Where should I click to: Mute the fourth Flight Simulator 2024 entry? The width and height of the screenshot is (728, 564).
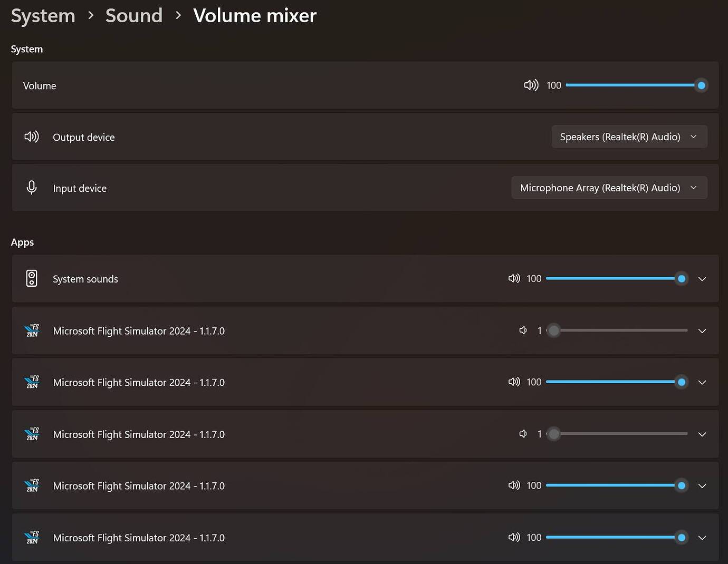514,485
